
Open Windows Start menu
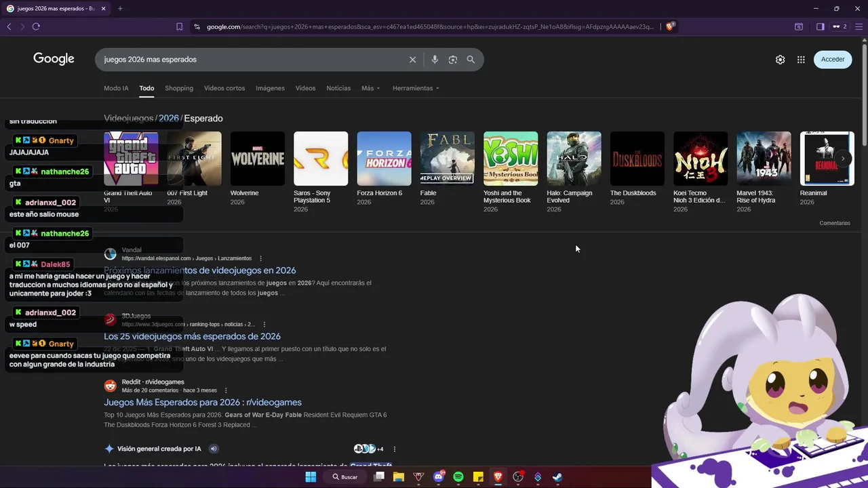pos(311,477)
